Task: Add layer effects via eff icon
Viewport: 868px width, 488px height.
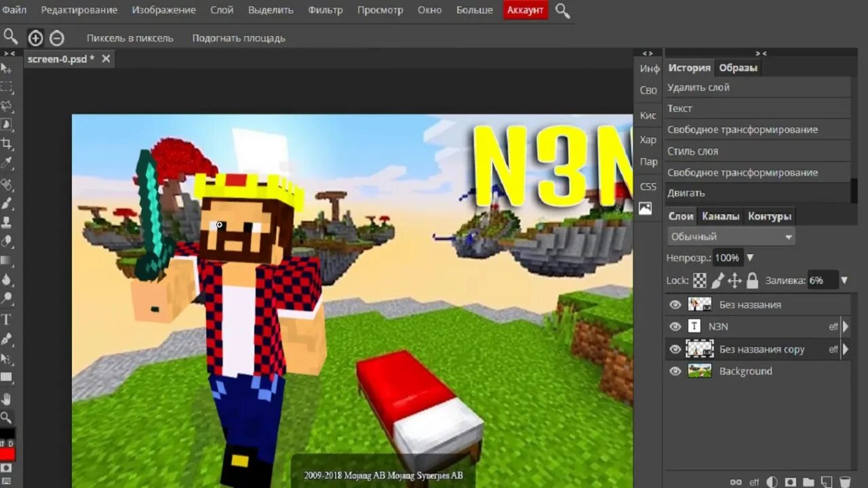Action: (754, 482)
